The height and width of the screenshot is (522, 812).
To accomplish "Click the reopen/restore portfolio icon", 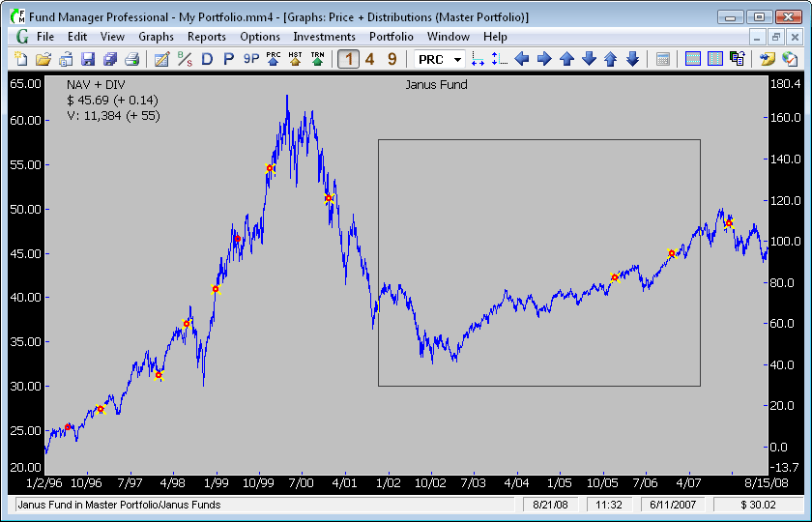I will point(66,59).
